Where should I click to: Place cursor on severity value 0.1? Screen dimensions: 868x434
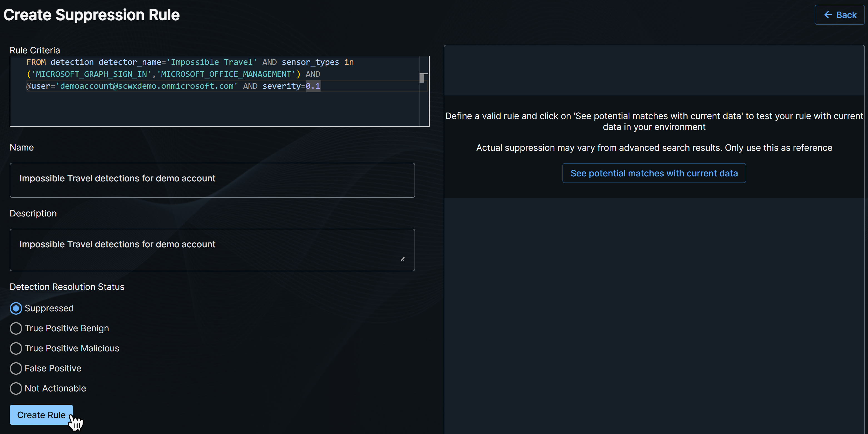313,86
